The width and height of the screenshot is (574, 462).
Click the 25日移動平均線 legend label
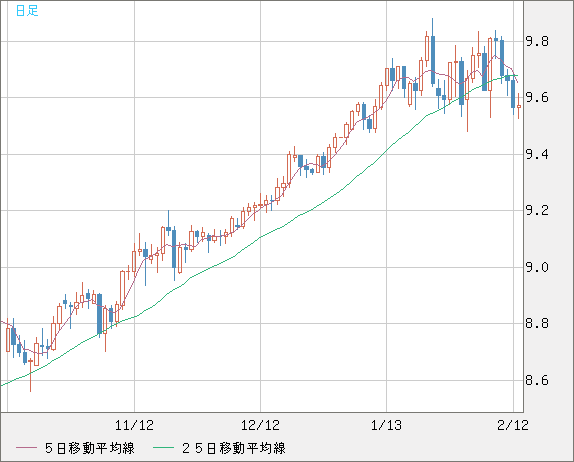pyautogui.click(x=234, y=448)
